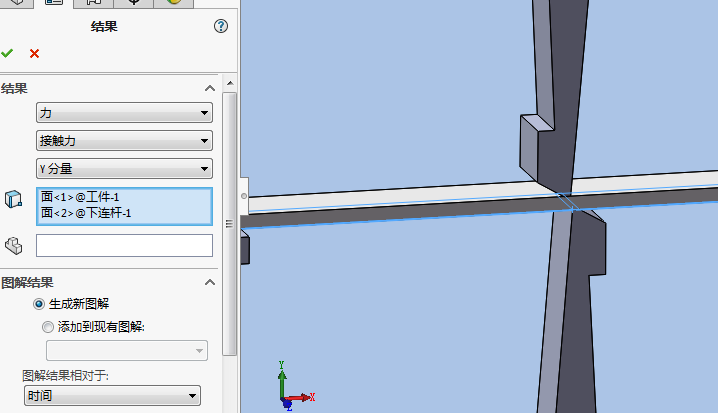The width and height of the screenshot is (718, 413).
Task: Select the 生成新图解 radio button
Action: click(x=39, y=304)
